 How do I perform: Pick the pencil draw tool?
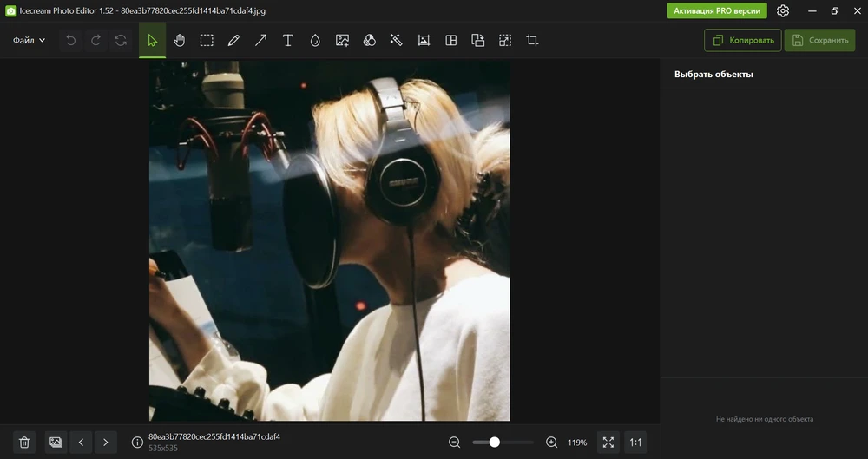point(233,40)
